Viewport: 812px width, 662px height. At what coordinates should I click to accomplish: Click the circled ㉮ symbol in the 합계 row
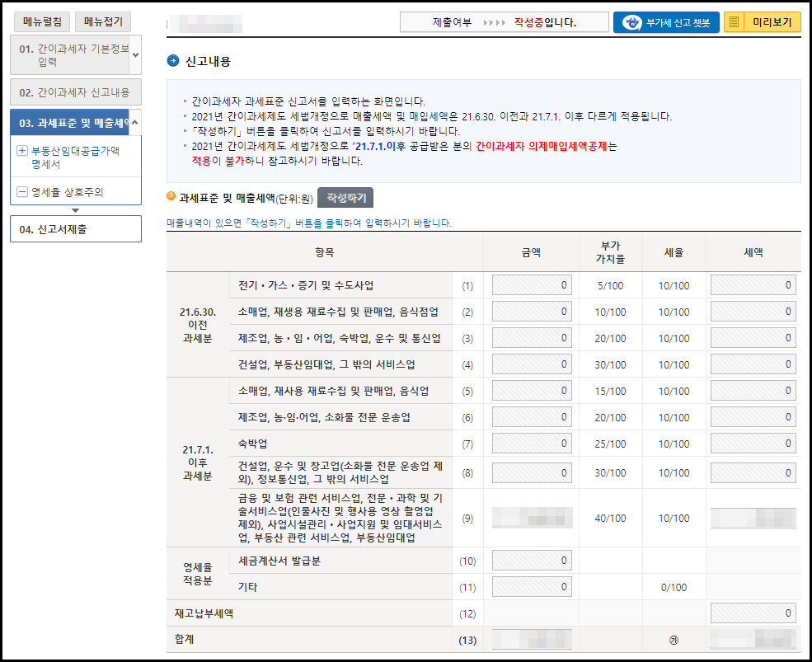click(x=674, y=641)
